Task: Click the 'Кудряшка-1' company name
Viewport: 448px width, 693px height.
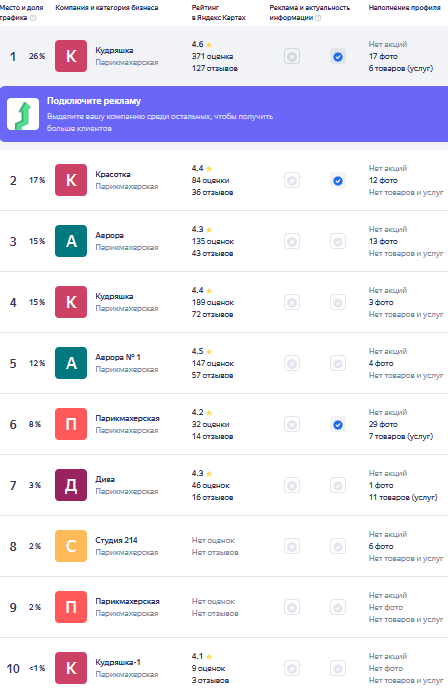Action: click(118, 662)
